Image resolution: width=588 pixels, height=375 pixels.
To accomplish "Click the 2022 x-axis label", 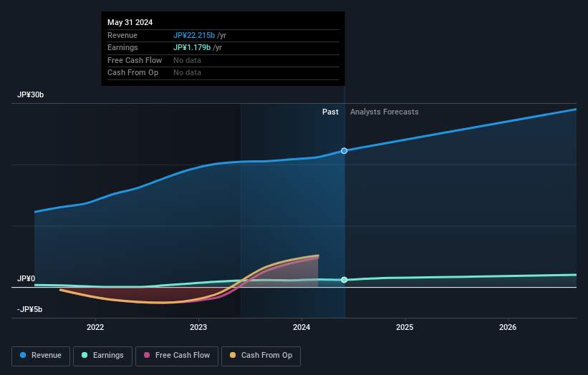I will (95, 327).
